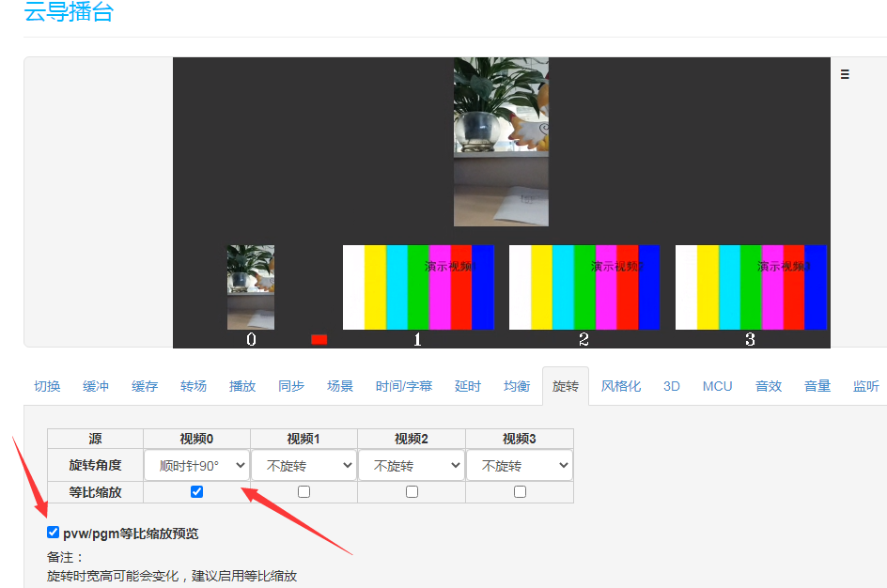Enable 等比缩放 for 视频3
The height and width of the screenshot is (588, 887).
coord(520,492)
